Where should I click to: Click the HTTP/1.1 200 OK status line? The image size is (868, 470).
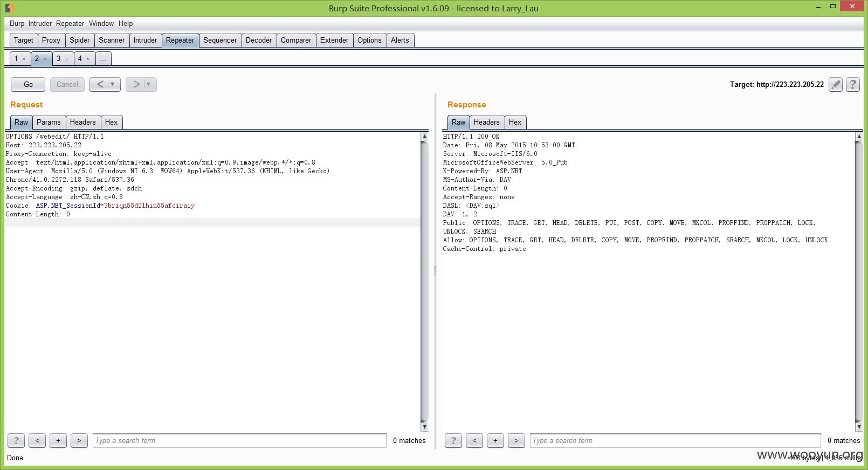(x=471, y=137)
